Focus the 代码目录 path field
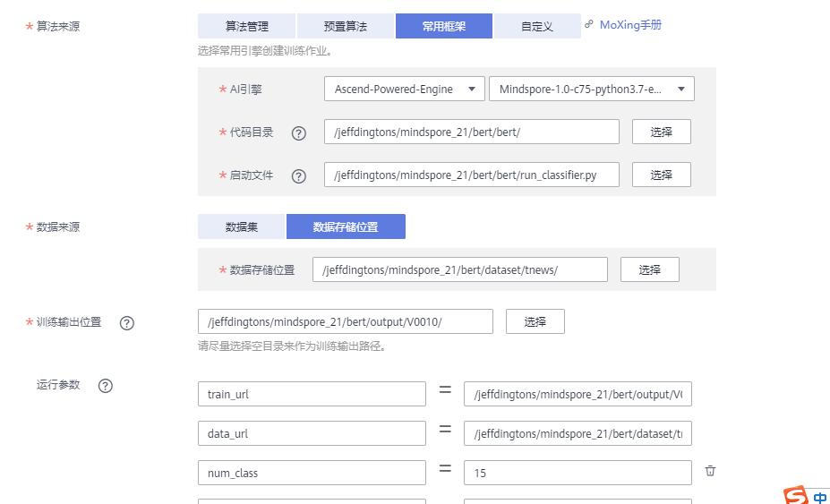 pos(472,132)
